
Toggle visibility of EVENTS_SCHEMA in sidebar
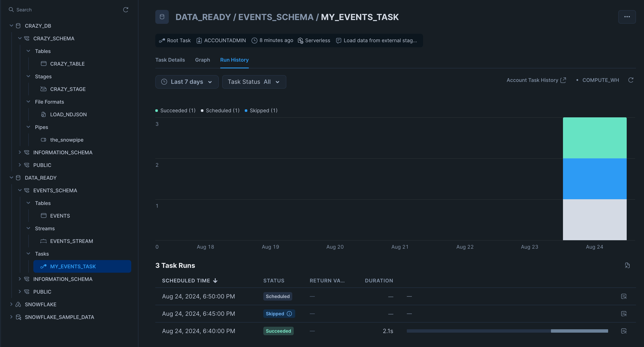[20, 190]
